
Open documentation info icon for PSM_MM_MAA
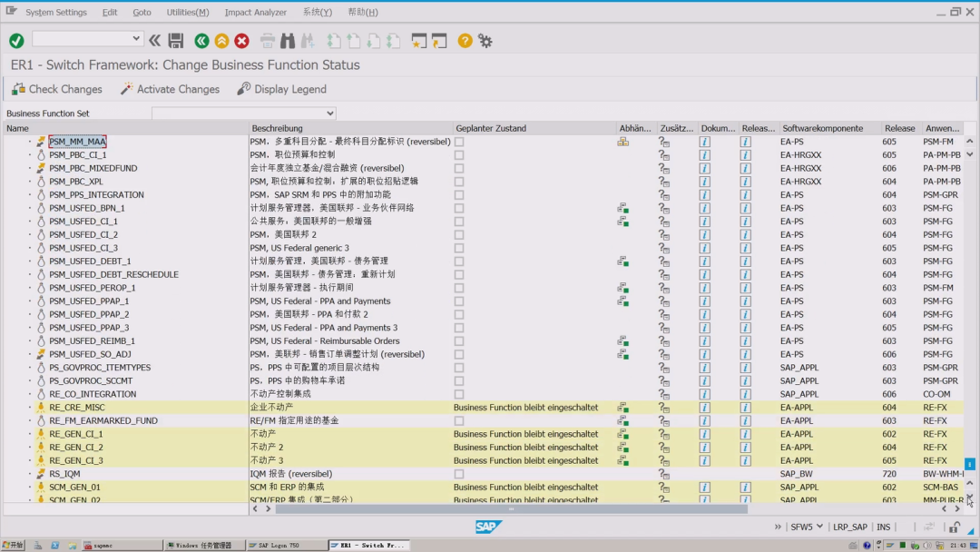(x=704, y=142)
